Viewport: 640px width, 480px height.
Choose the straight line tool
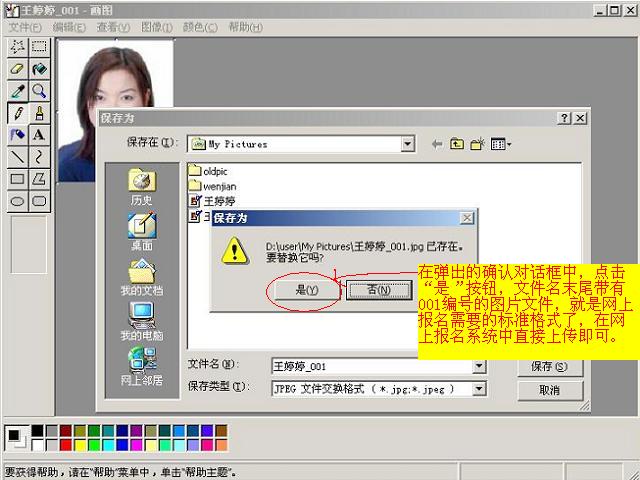(x=18, y=157)
